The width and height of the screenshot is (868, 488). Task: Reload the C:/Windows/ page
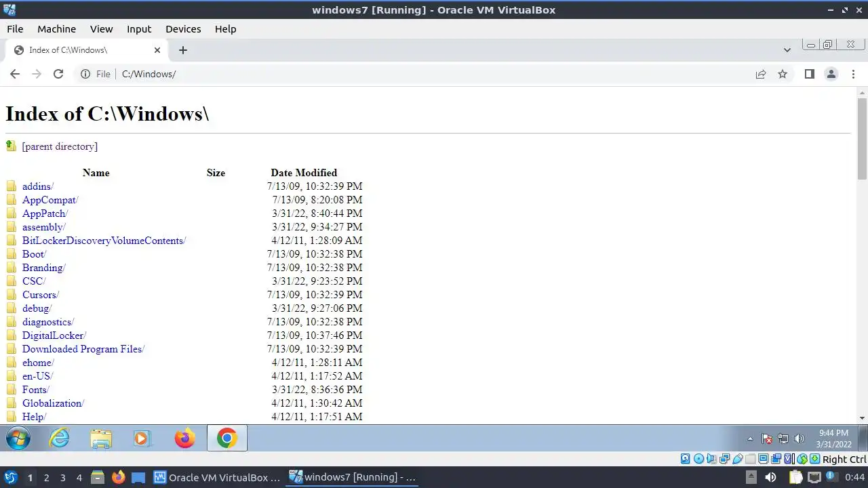click(x=58, y=74)
